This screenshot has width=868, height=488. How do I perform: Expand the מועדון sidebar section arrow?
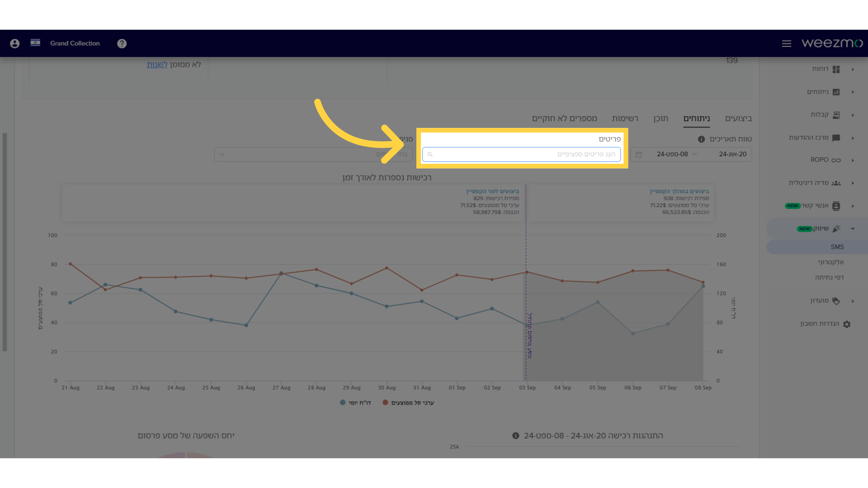click(853, 301)
